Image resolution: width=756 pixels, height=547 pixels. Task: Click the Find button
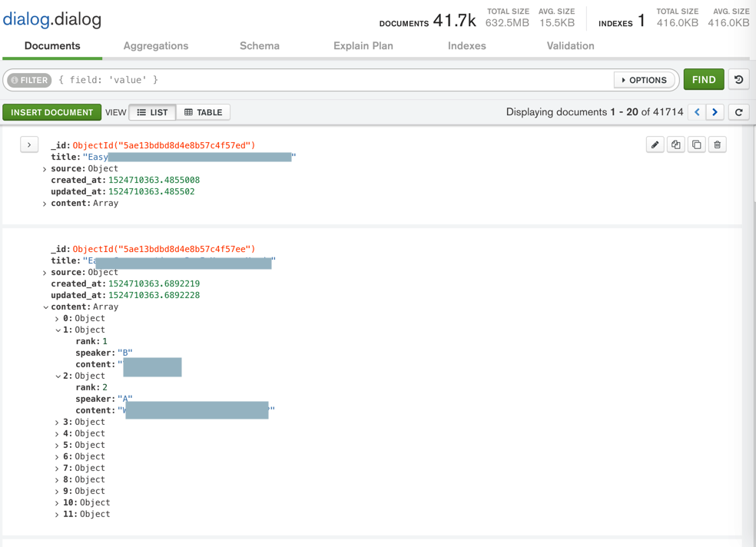703,80
